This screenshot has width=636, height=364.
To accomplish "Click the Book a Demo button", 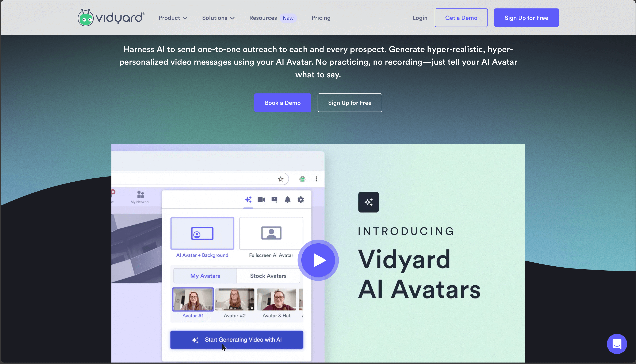I will [283, 102].
